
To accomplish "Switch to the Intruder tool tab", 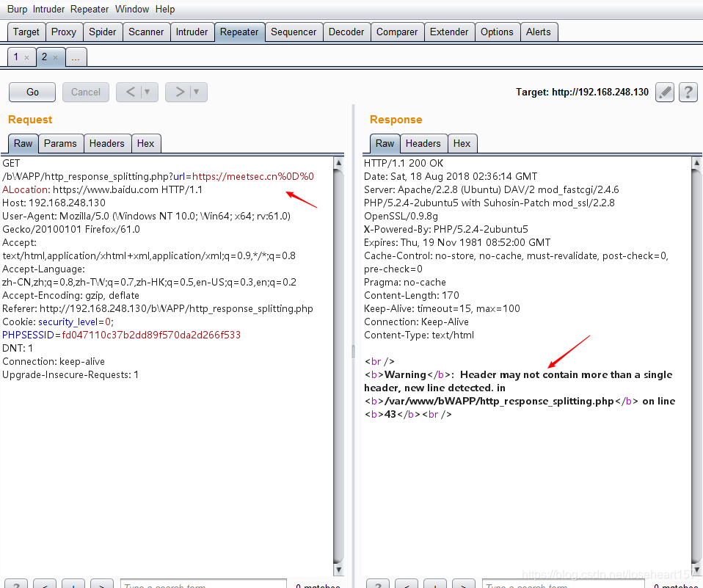I will 192,32.
